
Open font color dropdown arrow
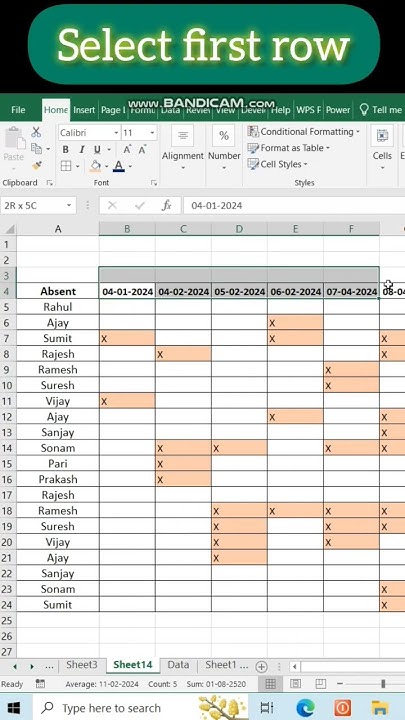[130, 166]
